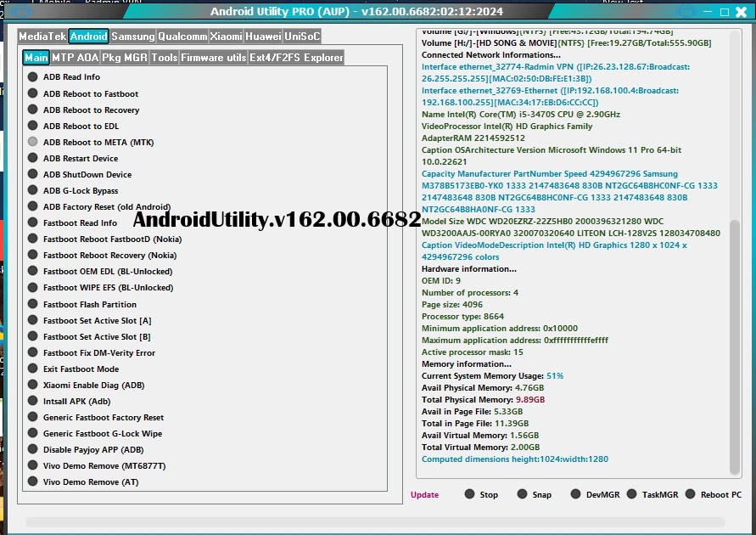Screen dimensions: 756x535
Task: Open the Qualcomm tab
Action: click(182, 37)
